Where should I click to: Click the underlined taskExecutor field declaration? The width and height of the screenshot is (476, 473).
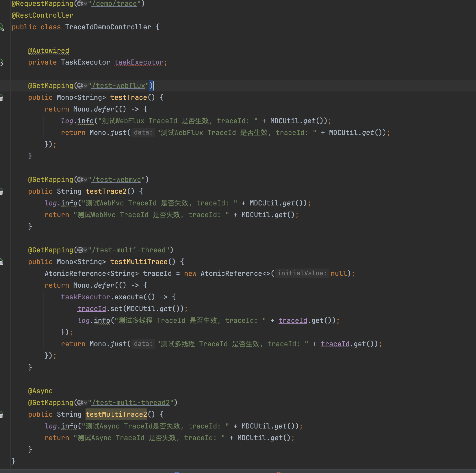pos(139,62)
